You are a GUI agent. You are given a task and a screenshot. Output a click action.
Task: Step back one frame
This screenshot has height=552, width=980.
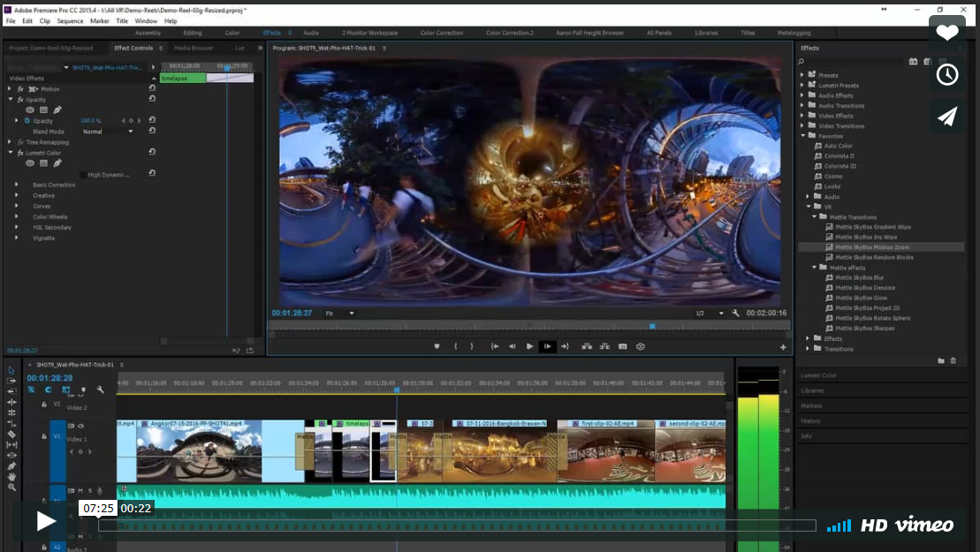click(x=512, y=346)
